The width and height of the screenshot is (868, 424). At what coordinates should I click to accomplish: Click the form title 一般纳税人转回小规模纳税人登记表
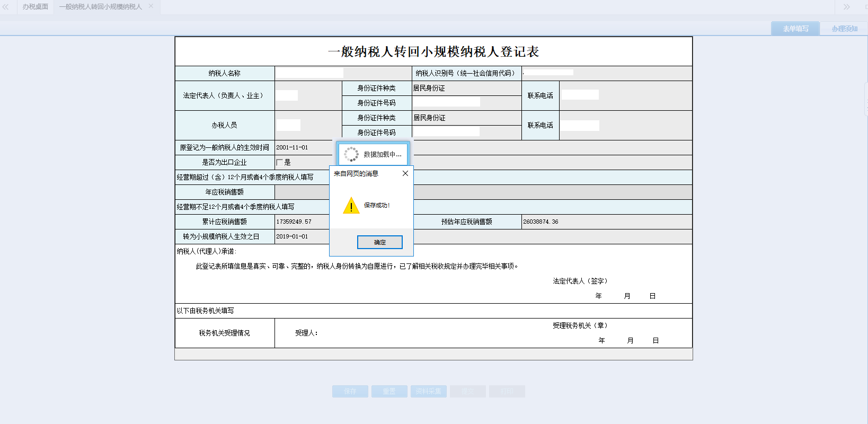click(x=433, y=51)
